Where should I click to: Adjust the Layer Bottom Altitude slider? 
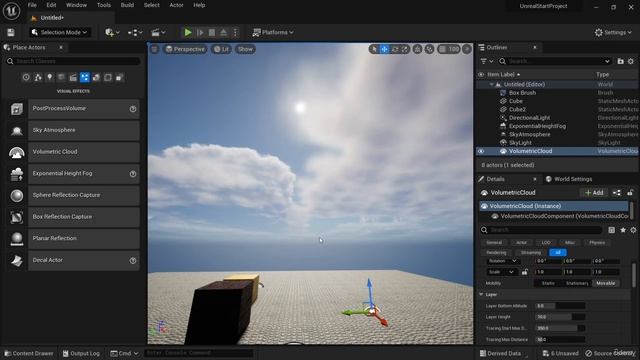(x=560, y=306)
